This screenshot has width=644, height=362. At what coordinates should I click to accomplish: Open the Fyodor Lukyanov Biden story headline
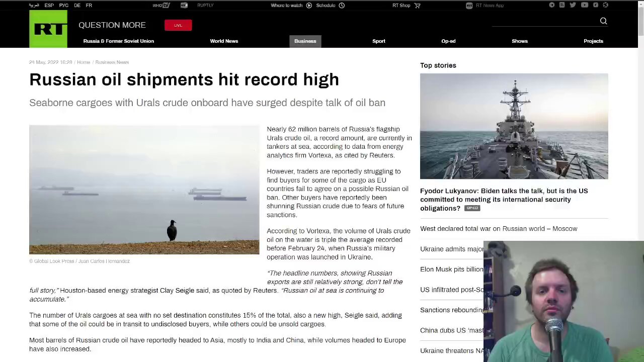[504, 200]
